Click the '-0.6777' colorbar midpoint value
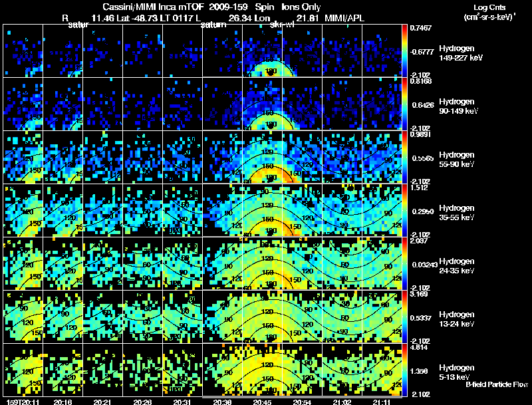The image size is (532, 405). pyautogui.click(x=422, y=52)
